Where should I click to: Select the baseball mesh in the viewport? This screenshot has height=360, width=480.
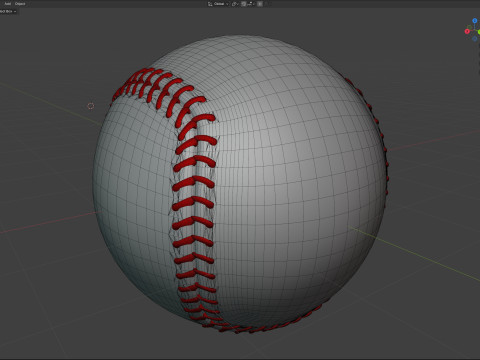point(240,184)
